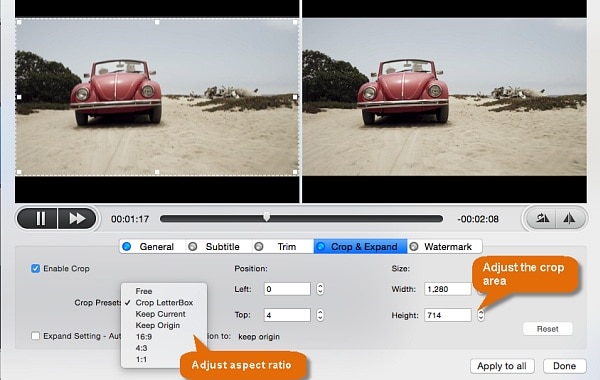600x380 pixels.
Task: Click the bottom-right crop handle
Action: (x=295, y=172)
